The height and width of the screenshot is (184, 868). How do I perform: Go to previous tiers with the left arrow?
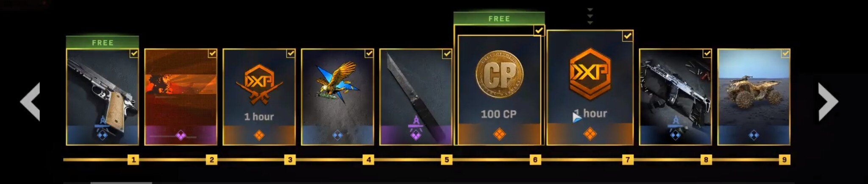pyautogui.click(x=31, y=102)
